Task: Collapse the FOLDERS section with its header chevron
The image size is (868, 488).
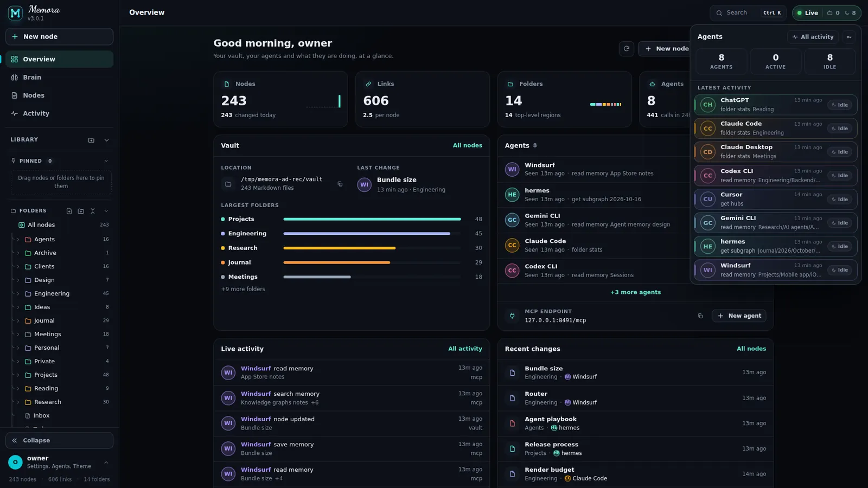Action: [106, 211]
